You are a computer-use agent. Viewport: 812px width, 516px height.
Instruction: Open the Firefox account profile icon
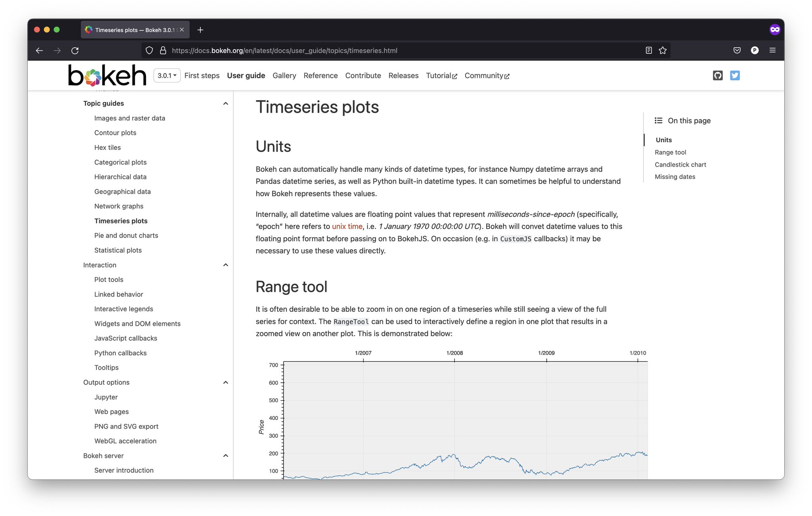coord(755,50)
